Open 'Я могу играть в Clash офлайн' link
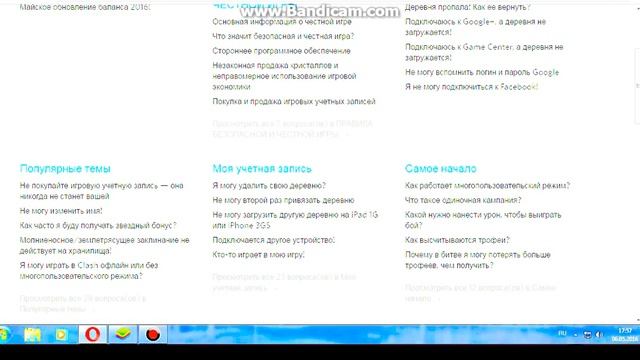 89,271
